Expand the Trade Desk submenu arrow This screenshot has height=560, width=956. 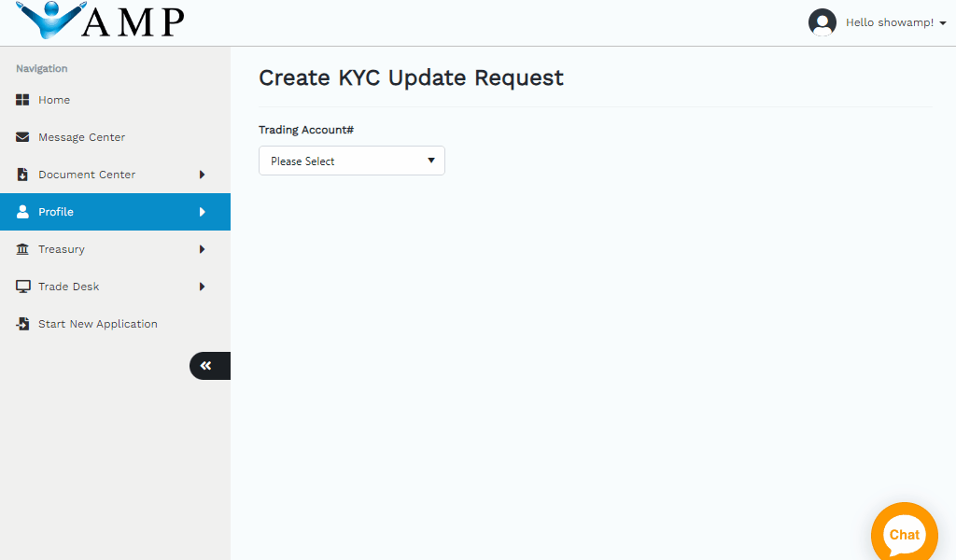coord(202,287)
